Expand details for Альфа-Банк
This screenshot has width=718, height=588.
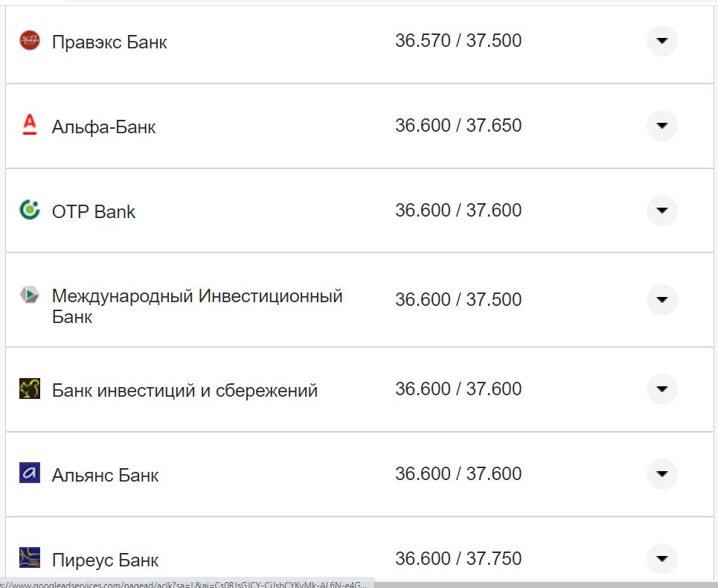click(661, 126)
